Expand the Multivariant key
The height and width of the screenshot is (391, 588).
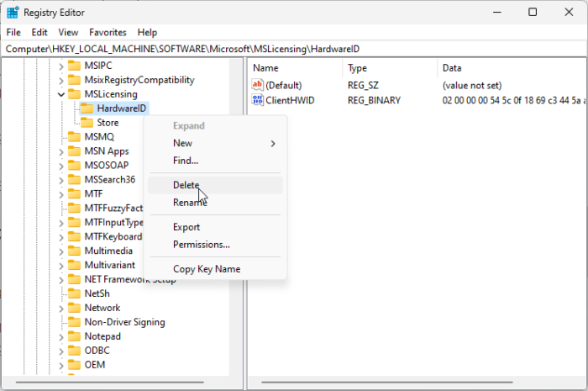coord(61,266)
